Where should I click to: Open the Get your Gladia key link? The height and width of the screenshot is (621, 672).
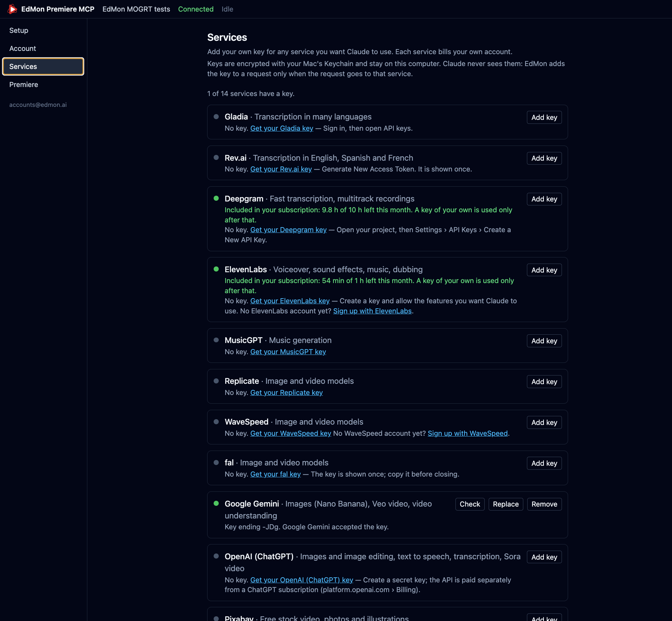point(282,128)
